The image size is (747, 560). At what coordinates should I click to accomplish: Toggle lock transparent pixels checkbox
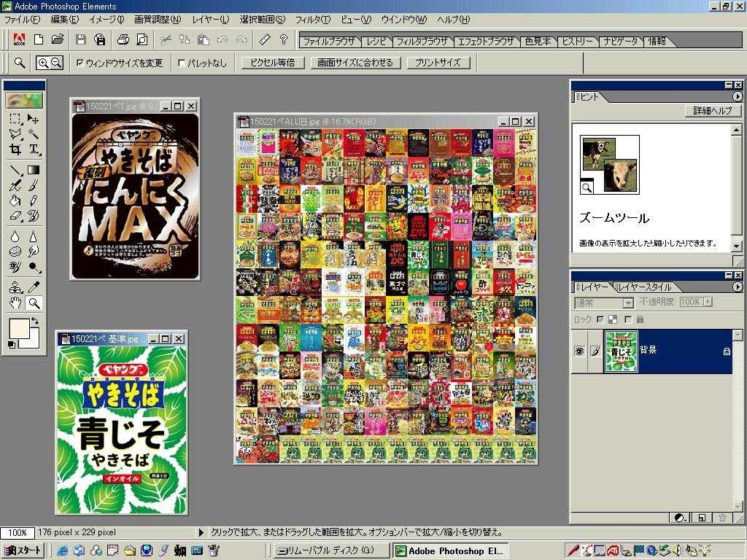pos(600,319)
